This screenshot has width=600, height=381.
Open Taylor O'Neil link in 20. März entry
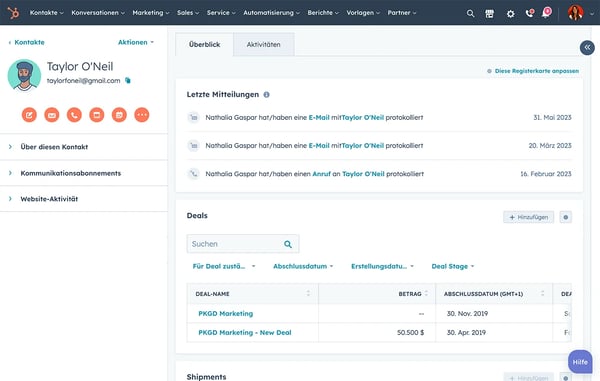363,145
